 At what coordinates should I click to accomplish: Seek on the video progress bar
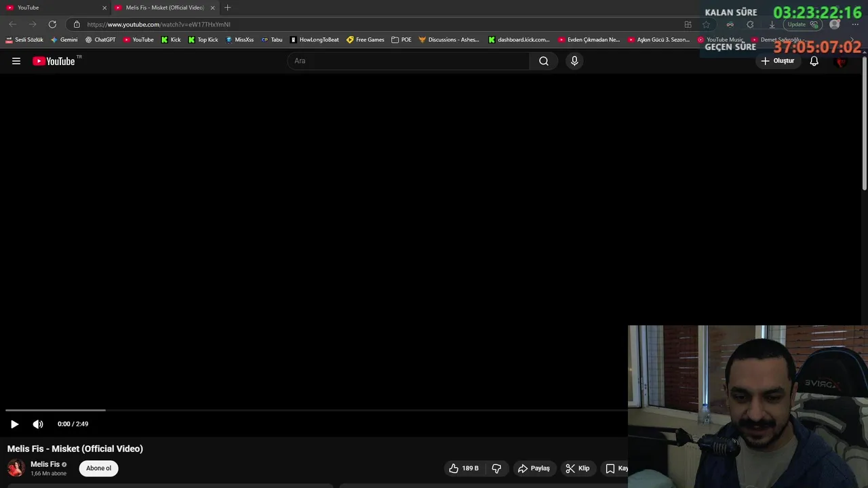(x=315, y=410)
